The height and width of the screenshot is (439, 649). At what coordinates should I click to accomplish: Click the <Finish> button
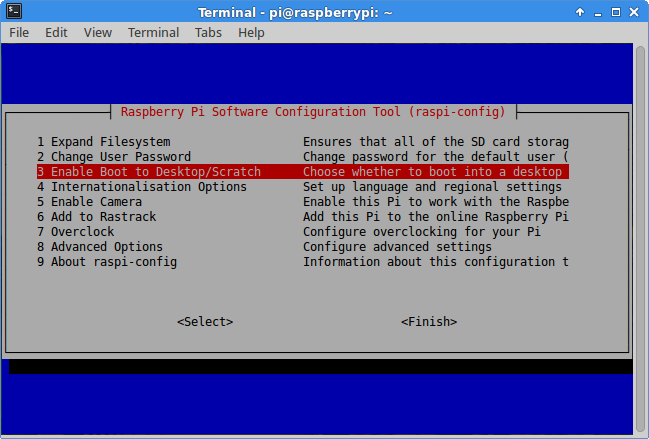tap(429, 321)
